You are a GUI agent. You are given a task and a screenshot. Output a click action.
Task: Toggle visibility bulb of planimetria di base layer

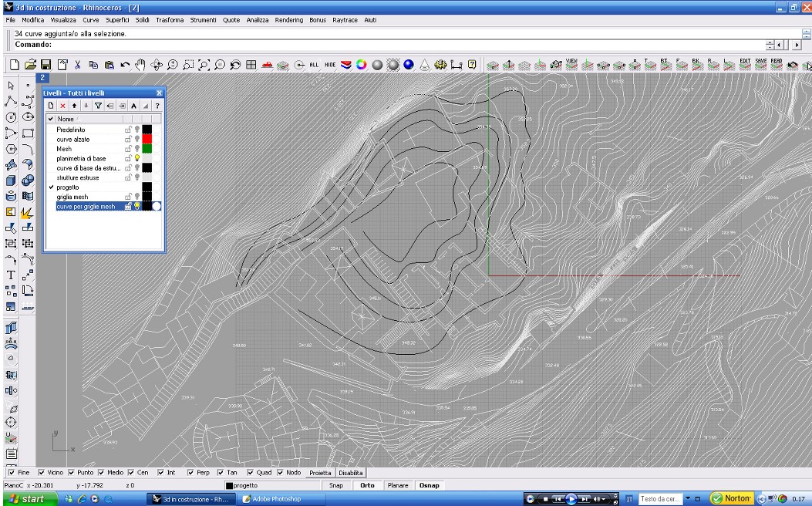pos(136,158)
